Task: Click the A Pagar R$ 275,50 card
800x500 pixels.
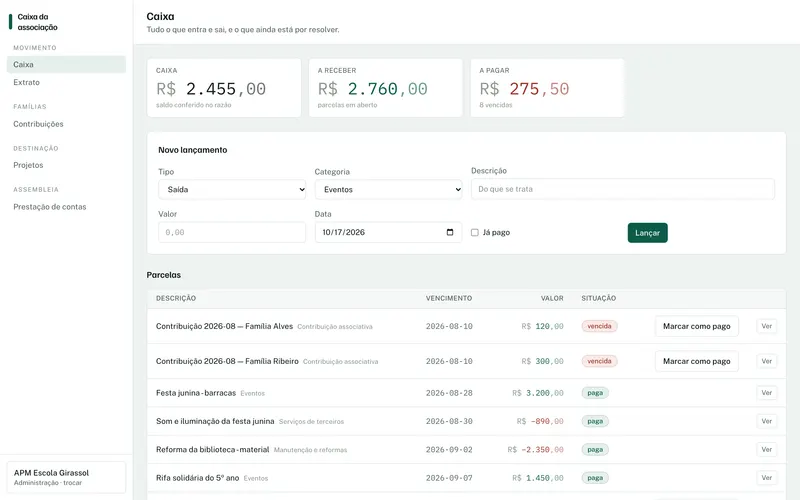Action: (x=547, y=88)
